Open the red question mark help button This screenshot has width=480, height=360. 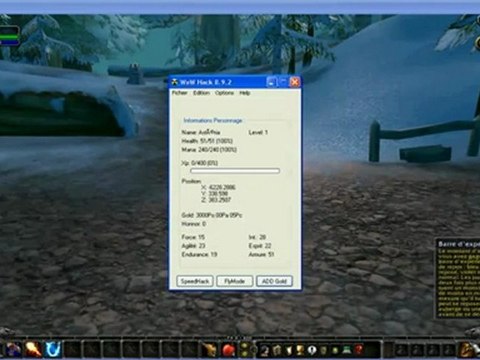(359, 349)
